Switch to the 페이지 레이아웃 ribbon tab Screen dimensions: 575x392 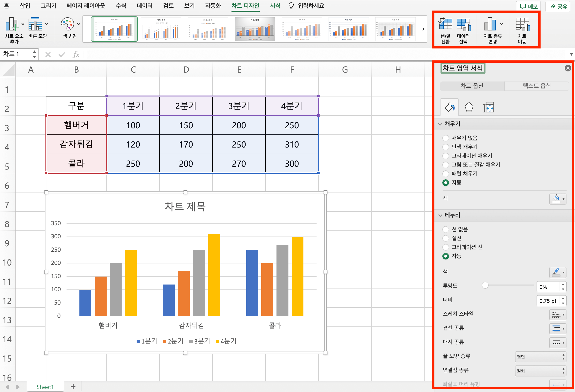point(86,6)
